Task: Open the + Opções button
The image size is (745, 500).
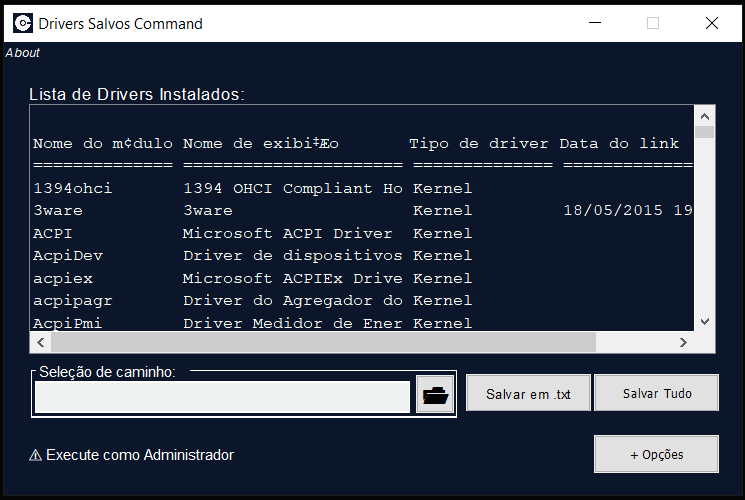Action: (656, 454)
